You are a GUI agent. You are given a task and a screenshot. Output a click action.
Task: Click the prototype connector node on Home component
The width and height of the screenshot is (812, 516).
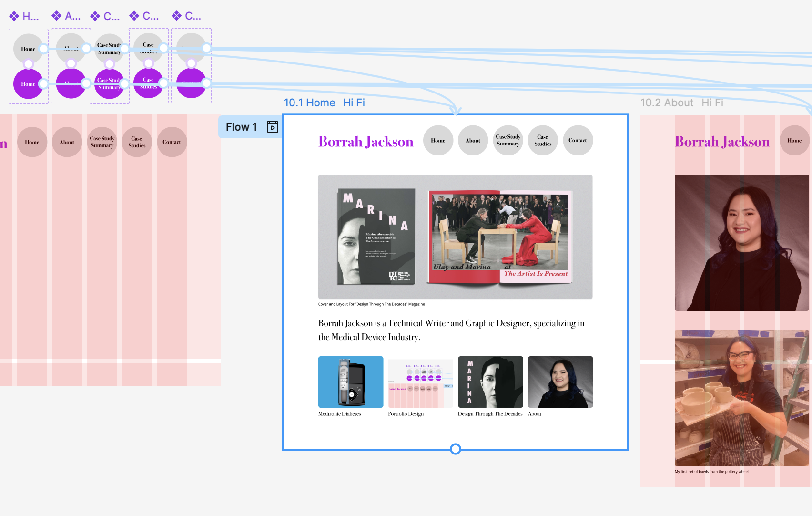(42, 48)
